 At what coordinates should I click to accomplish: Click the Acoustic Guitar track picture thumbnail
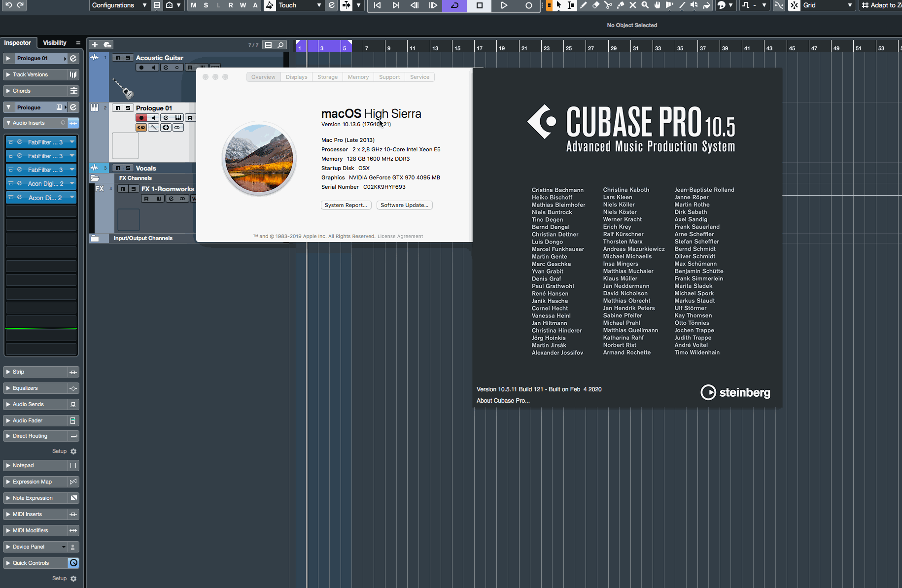click(x=123, y=89)
